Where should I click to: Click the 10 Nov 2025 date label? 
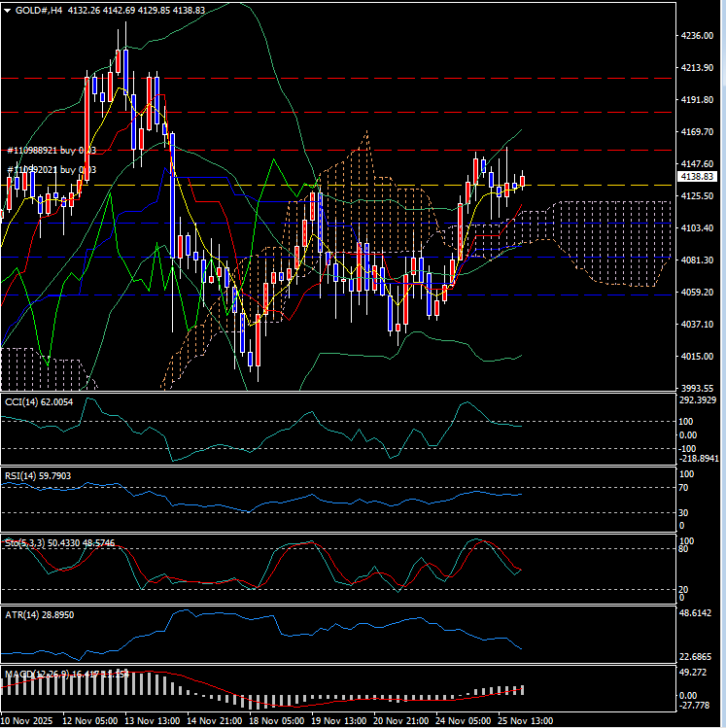(27, 721)
